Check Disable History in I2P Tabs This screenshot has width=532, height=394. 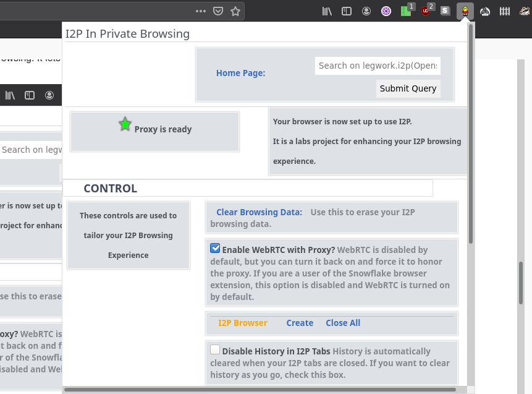point(215,349)
